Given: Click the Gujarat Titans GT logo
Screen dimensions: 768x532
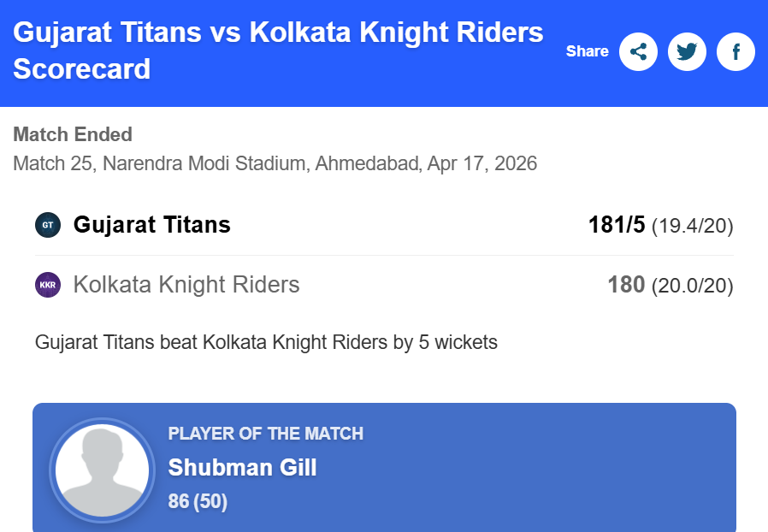Looking at the screenshot, I should (x=48, y=225).
